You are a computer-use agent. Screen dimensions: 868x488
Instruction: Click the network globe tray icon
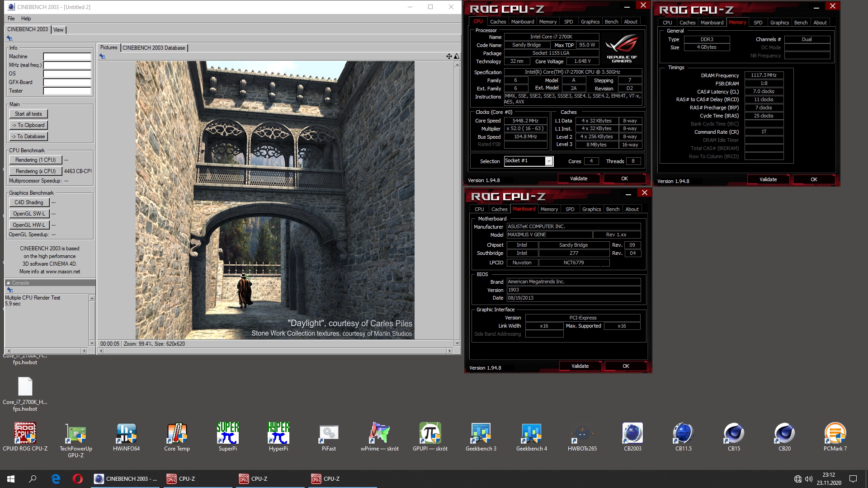(x=798, y=479)
